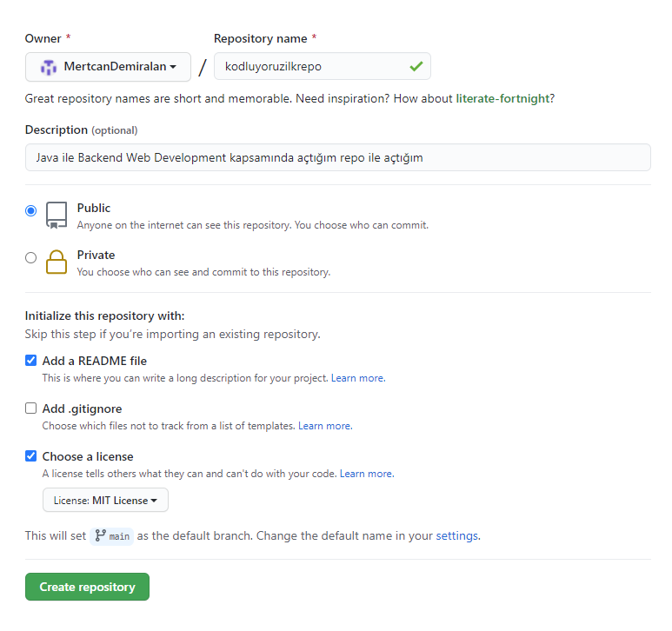Click the green checkmark in repository name
The width and height of the screenshot is (672, 631).
(x=416, y=66)
